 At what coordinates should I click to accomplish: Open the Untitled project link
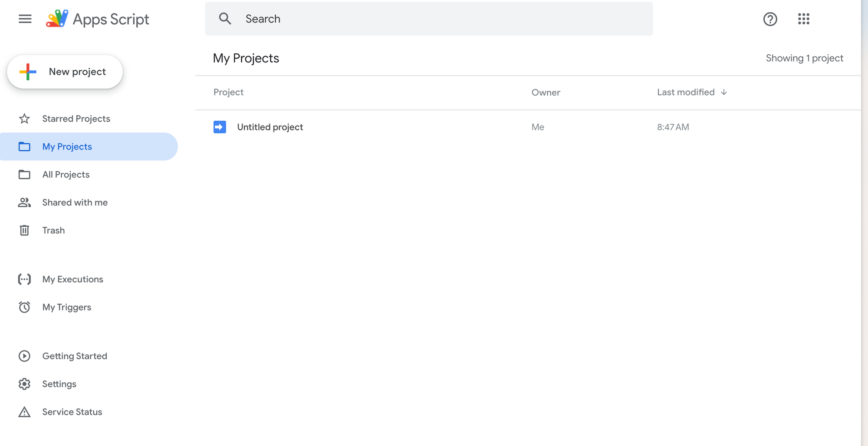coord(270,127)
